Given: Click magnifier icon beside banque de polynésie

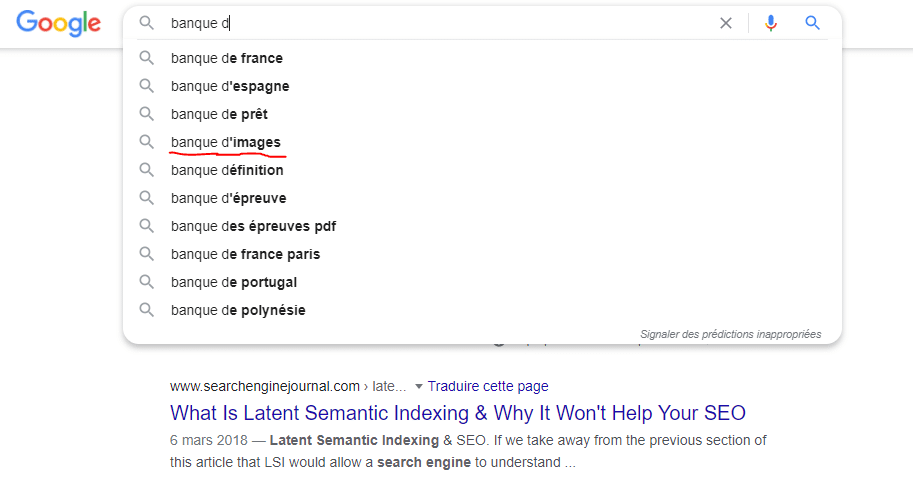Looking at the screenshot, I should pos(147,310).
